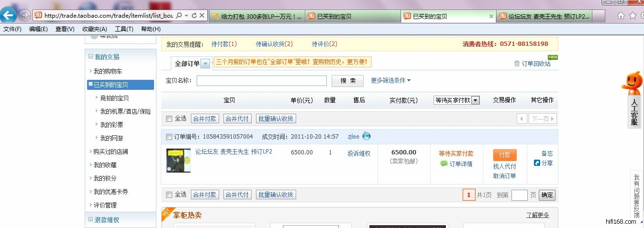
Task: Click the browser back arrow button
Action: (x=8, y=15)
